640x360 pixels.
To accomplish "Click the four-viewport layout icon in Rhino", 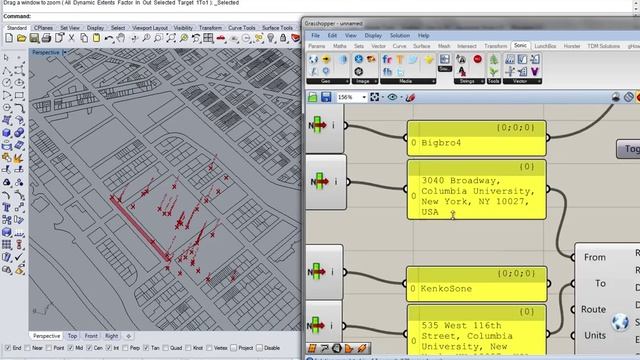I will [x=208, y=38].
